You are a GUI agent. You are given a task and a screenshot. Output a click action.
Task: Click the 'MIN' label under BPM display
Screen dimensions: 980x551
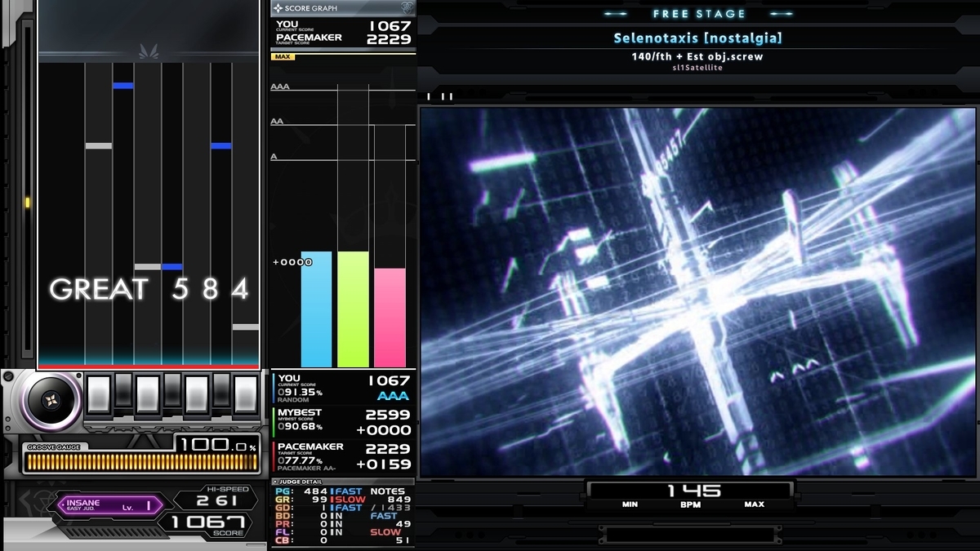pyautogui.click(x=630, y=504)
